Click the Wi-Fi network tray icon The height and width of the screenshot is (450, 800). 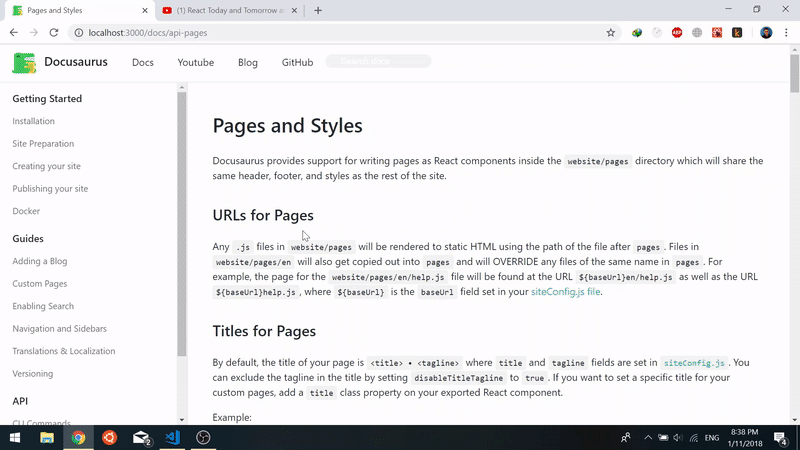[x=693, y=438]
